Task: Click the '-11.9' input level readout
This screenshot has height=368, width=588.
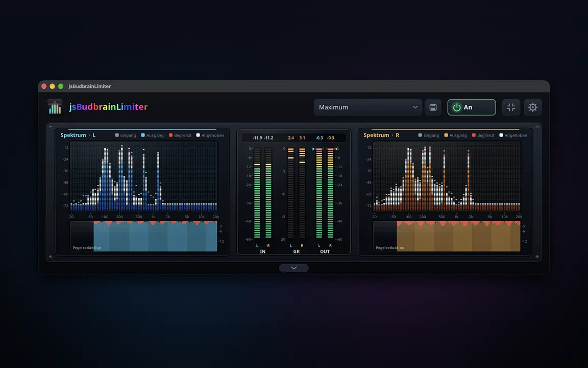Action: pos(257,138)
